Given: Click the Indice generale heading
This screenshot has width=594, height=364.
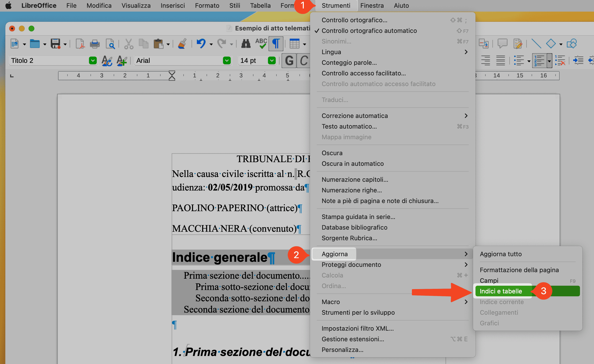Looking at the screenshot, I should 220,257.
